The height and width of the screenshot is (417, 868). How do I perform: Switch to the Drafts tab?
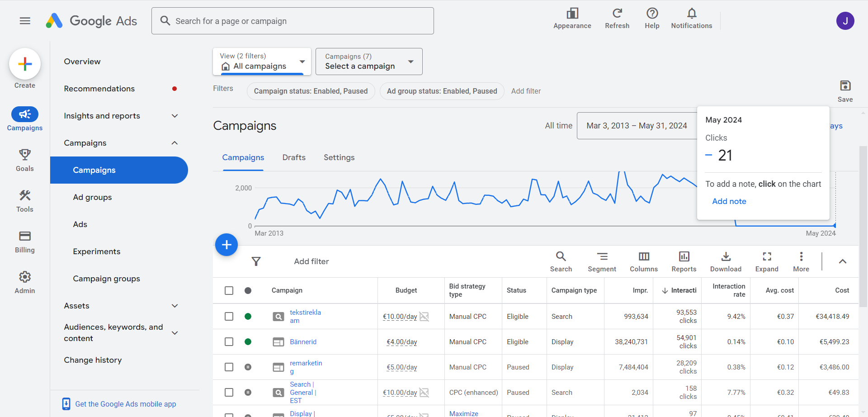tap(294, 157)
